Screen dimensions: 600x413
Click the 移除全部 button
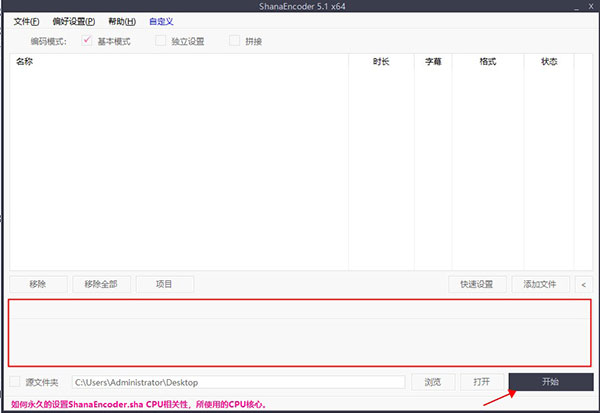coord(101,284)
